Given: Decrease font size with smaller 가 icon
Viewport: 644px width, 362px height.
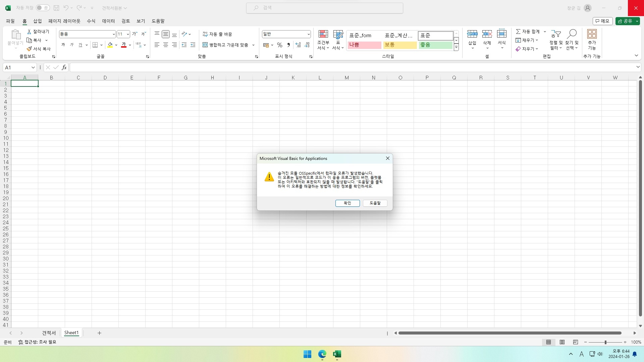Looking at the screenshot, I should [144, 34].
